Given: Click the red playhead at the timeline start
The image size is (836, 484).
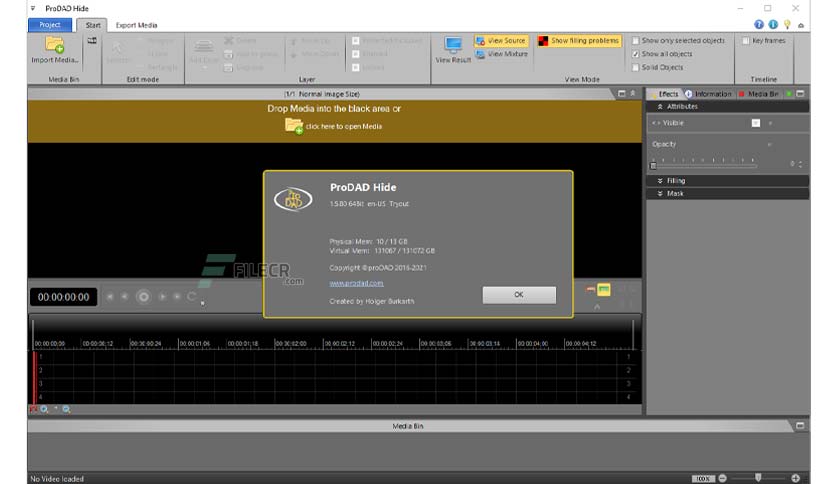Looking at the screenshot, I should (x=35, y=377).
